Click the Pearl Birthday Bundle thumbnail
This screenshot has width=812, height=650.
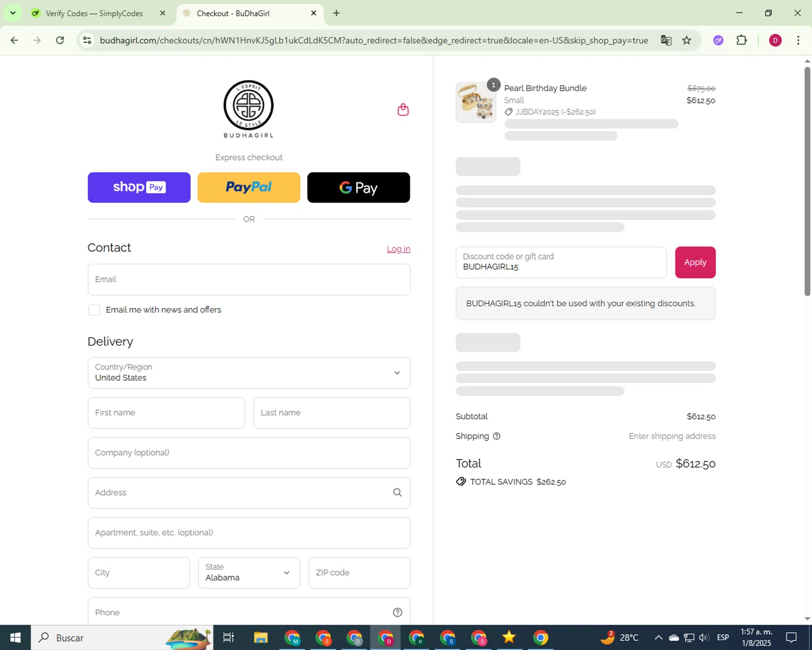(476, 102)
